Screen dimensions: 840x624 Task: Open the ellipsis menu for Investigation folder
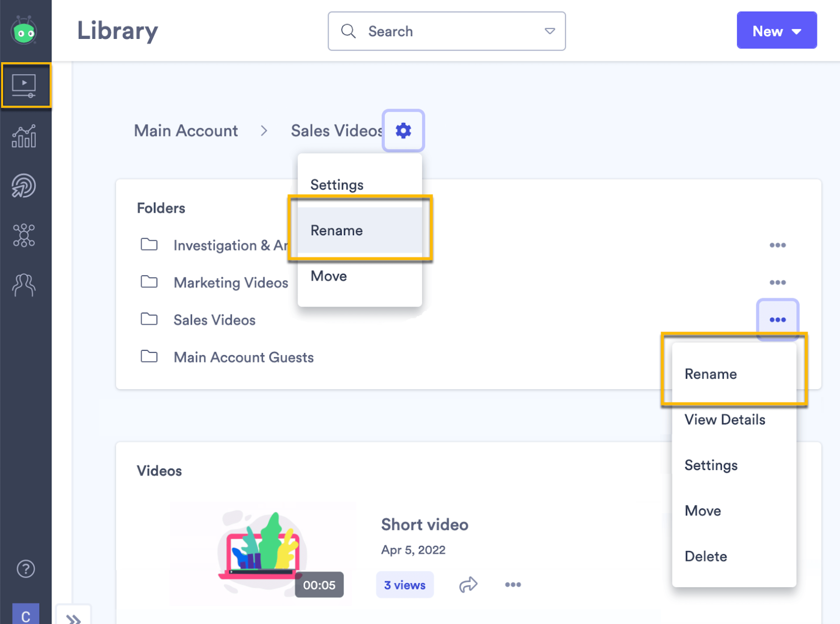click(778, 245)
